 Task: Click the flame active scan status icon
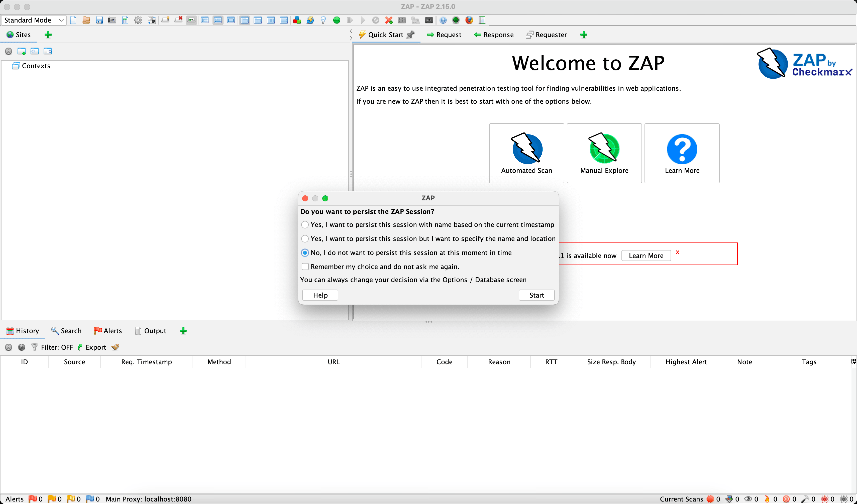point(767,499)
